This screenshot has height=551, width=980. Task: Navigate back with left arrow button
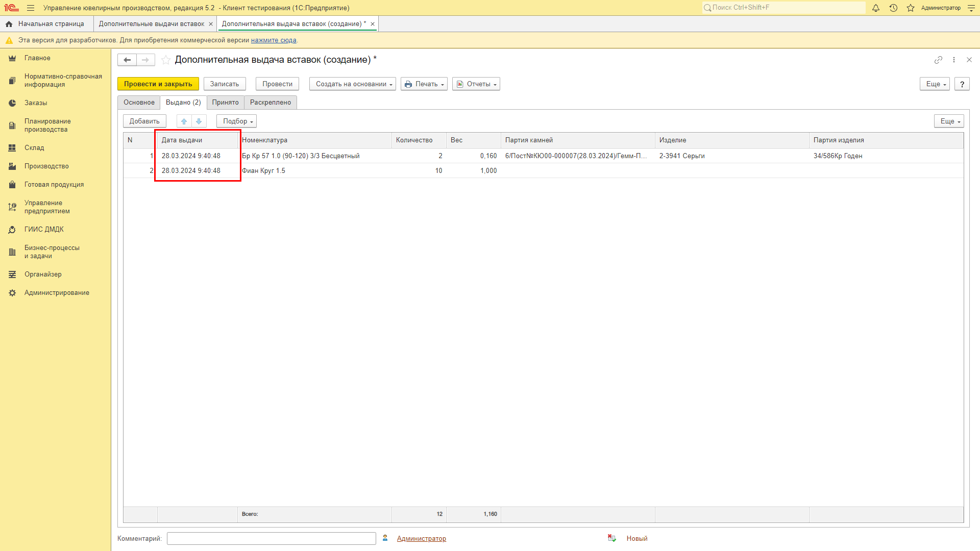click(127, 60)
